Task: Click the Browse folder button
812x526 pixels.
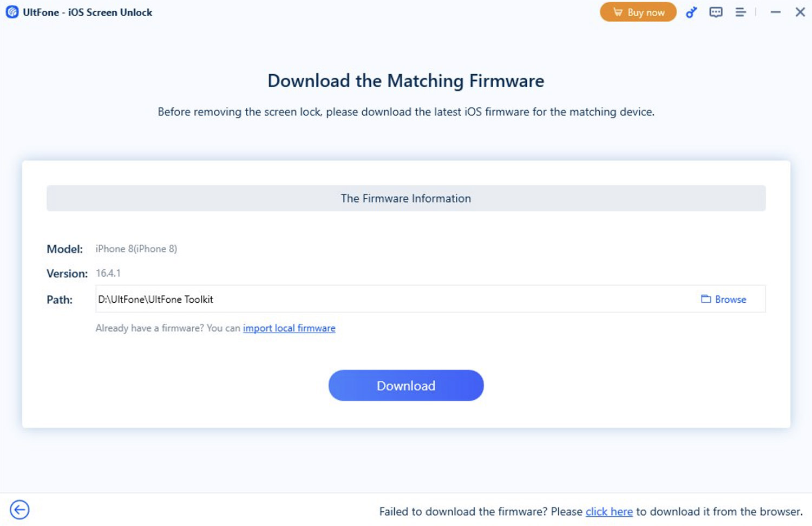Action: 724,299
